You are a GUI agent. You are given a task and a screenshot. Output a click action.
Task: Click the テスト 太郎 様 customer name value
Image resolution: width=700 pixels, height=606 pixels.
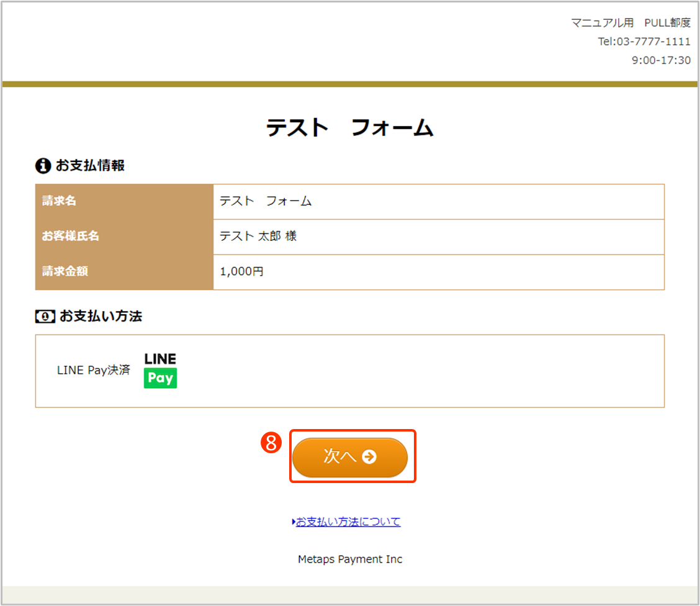click(x=258, y=237)
